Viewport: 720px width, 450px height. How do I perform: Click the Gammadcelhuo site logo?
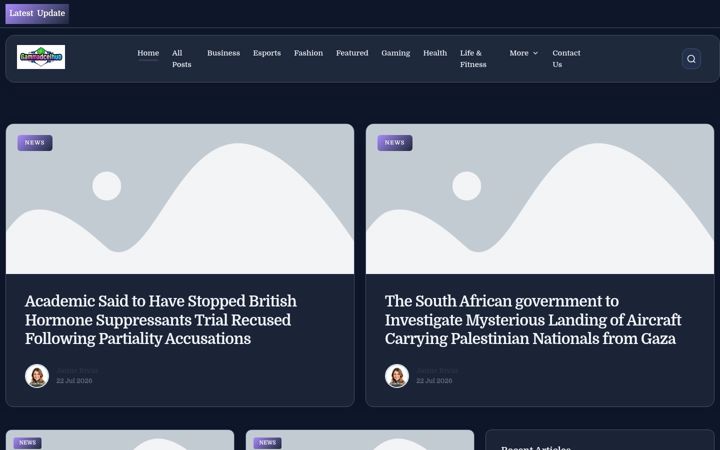41,57
